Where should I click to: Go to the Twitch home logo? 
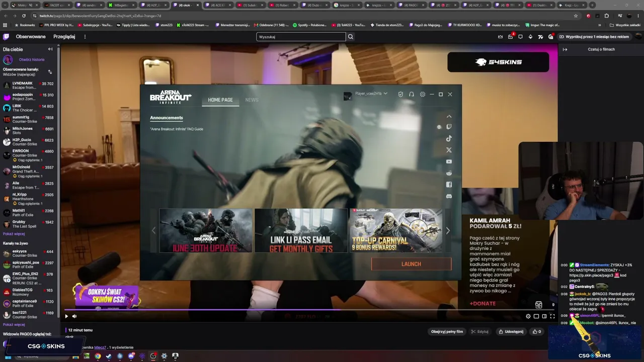[x=6, y=37]
